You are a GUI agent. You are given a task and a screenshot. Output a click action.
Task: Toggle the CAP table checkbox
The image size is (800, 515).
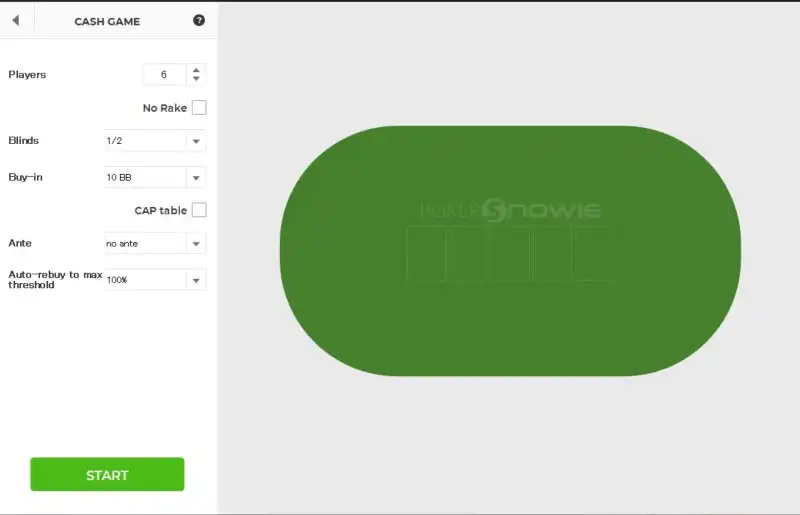199,210
